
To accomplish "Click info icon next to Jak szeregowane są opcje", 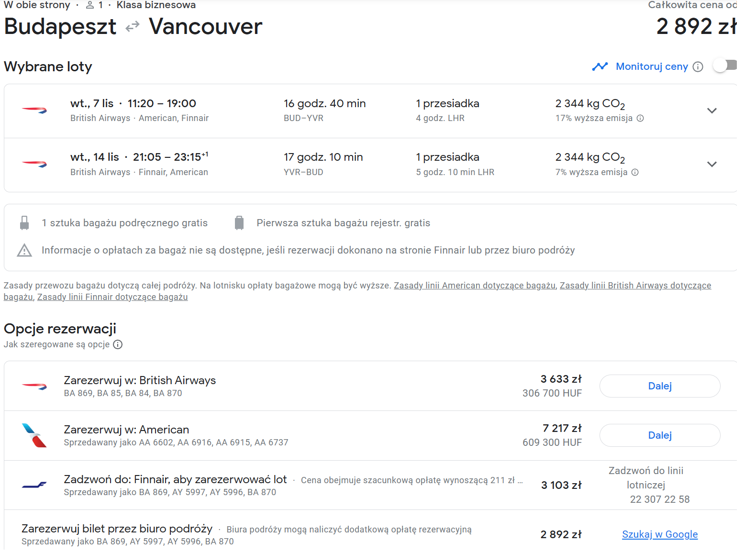I will pos(118,344).
